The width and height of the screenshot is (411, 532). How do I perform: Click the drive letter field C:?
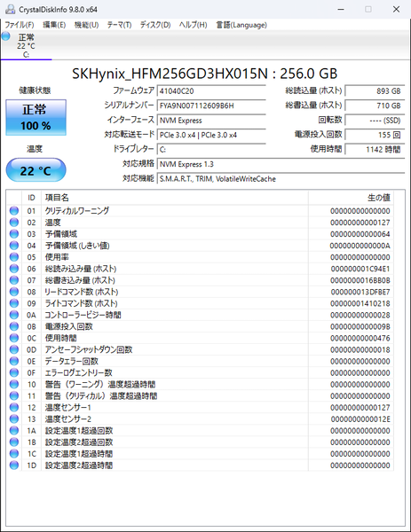point(211,149)
